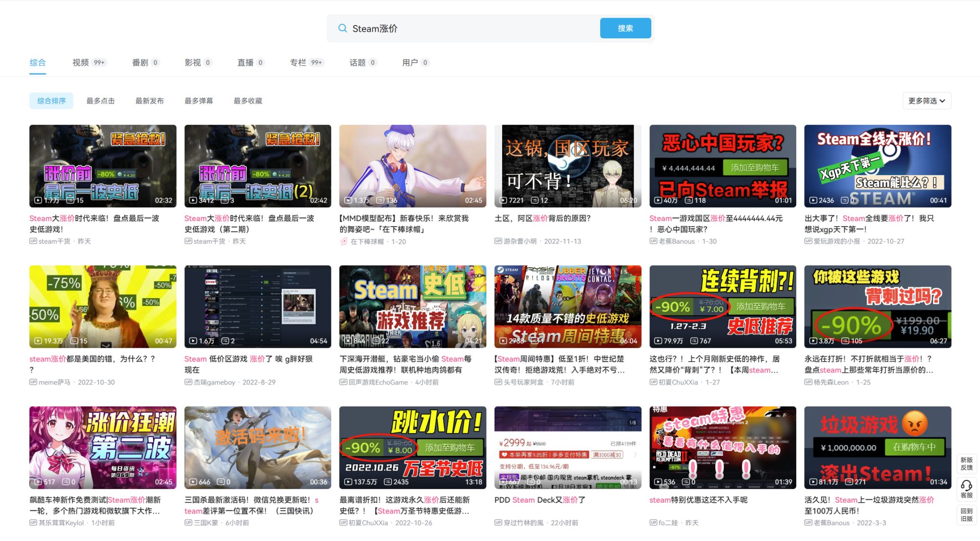The width and height of the screenshot is (980, 541).
Task: Click UP icon beside steam干货 first video
Action: 33,241
